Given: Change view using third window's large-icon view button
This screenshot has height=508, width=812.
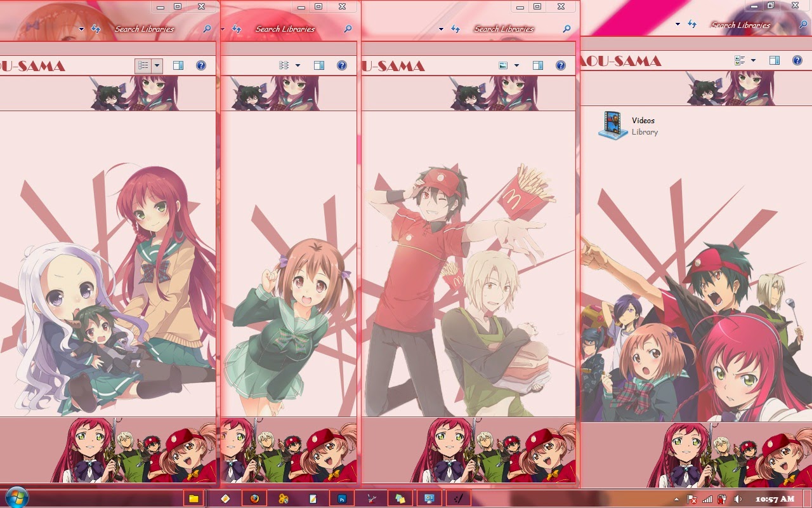Looking at the screenshot, I should pos(503,65).
